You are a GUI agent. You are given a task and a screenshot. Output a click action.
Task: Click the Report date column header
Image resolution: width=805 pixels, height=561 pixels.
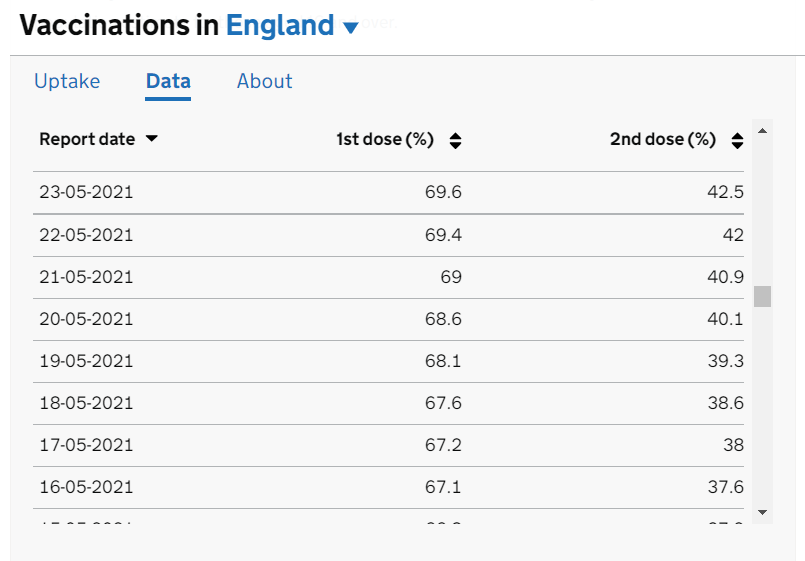point(87,139)
